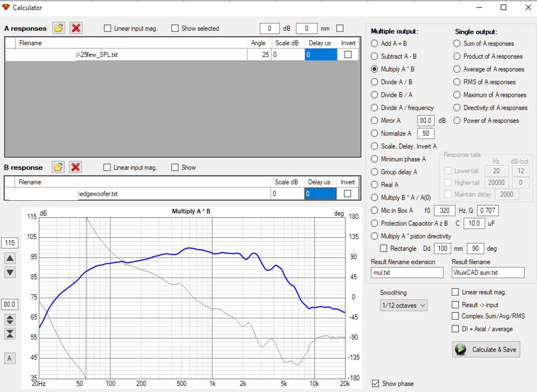
Task: Select Directivity of A responses
Action: pyautogui.click(x=457, y=108)
